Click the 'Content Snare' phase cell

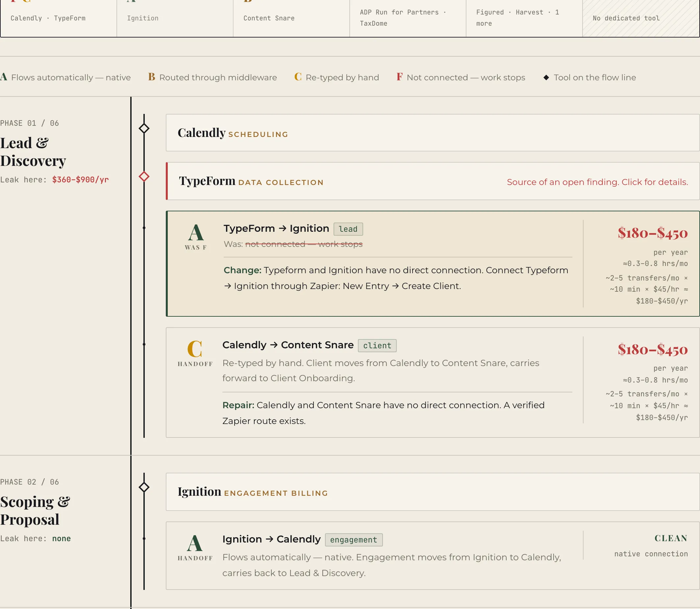pos(291,18)
